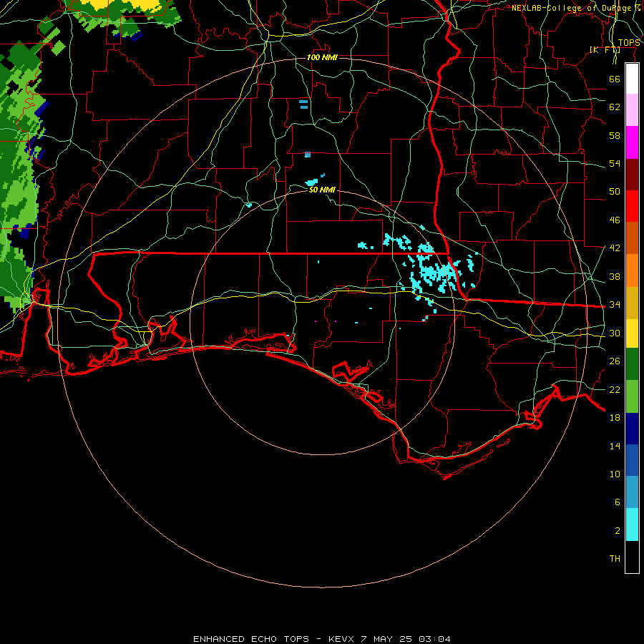This screenshot has width=644, height=644.
Task: Click the legend value '2'
Action: coord(617,531)
